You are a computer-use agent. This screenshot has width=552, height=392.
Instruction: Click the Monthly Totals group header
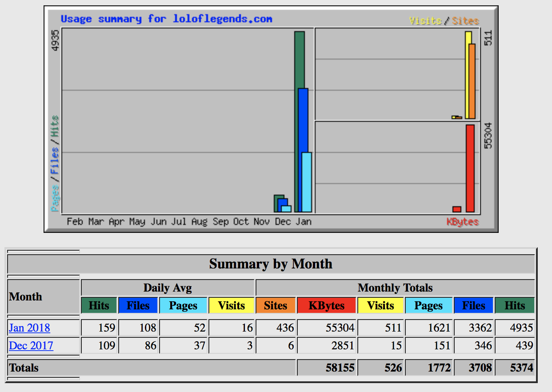[395, 288]
